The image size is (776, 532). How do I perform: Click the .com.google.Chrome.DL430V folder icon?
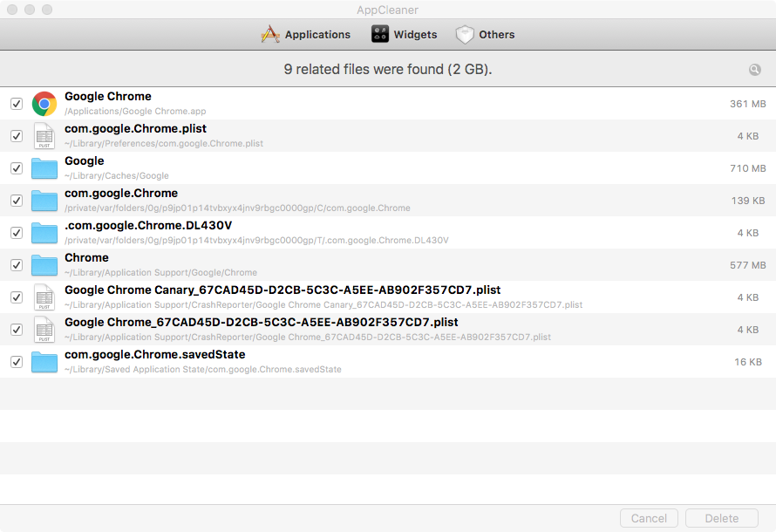[44, 233]
